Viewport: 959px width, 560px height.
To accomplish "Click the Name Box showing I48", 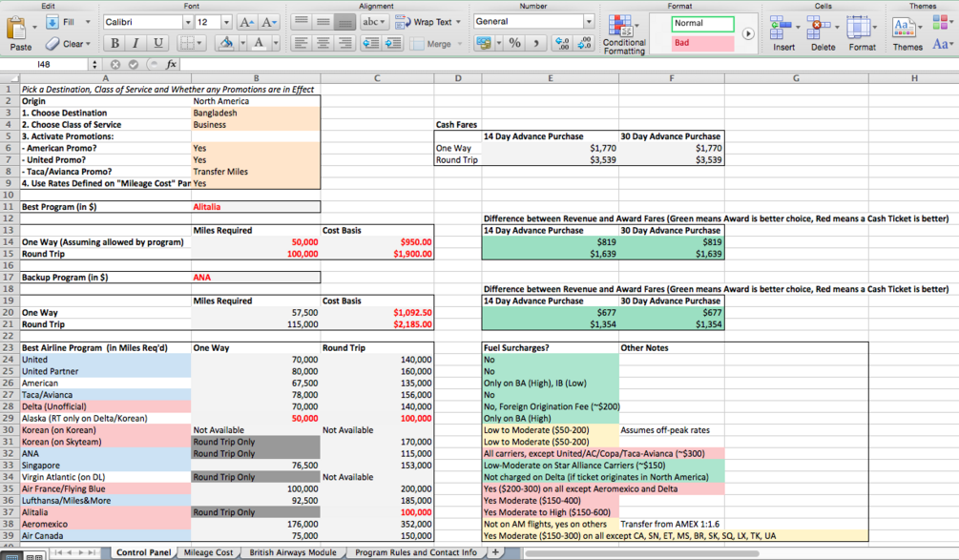I will tap(44, 64).
